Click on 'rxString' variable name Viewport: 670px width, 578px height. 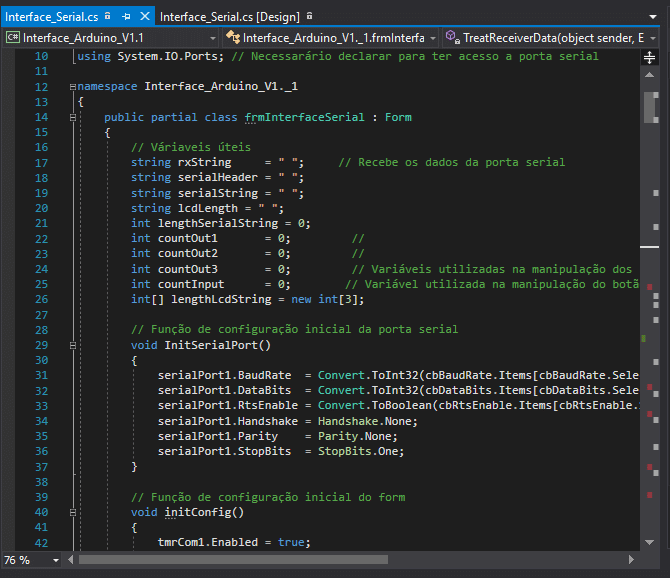pyautogui.click(x=204, y=162)
